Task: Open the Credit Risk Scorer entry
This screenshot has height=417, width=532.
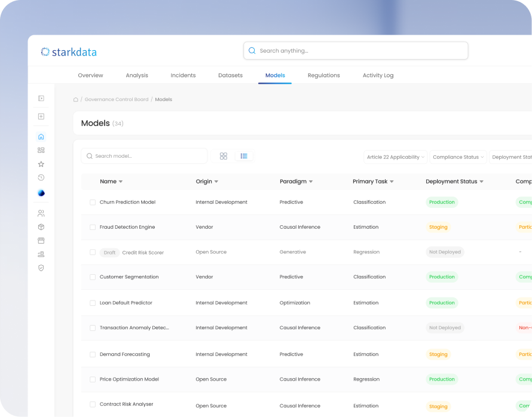Action: [143, 253]
